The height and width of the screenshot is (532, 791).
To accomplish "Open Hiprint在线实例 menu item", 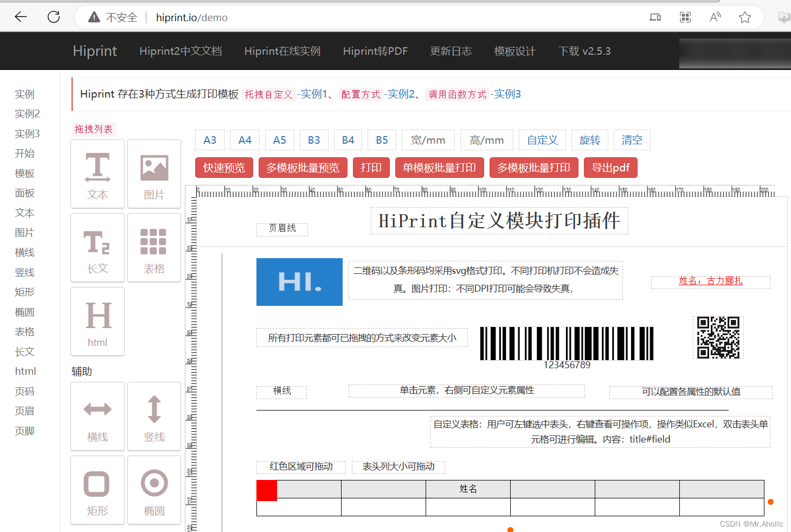I will tap(282, 51).
